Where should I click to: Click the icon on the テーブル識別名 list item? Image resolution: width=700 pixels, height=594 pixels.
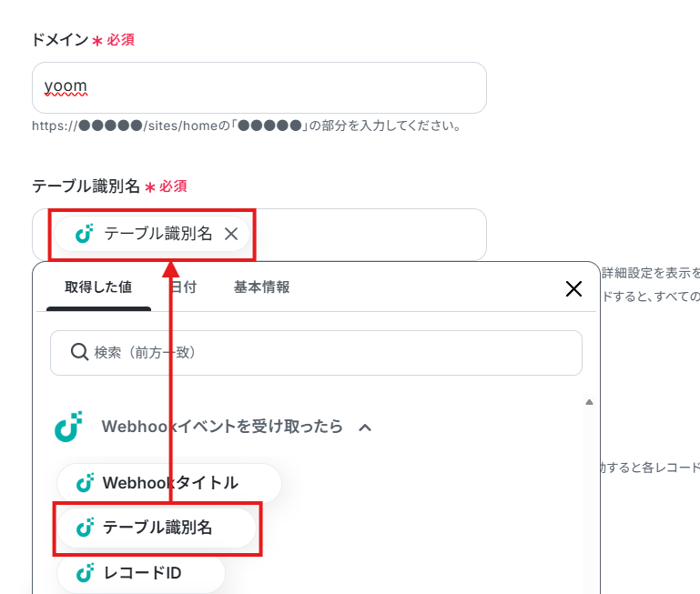[85, 528]
